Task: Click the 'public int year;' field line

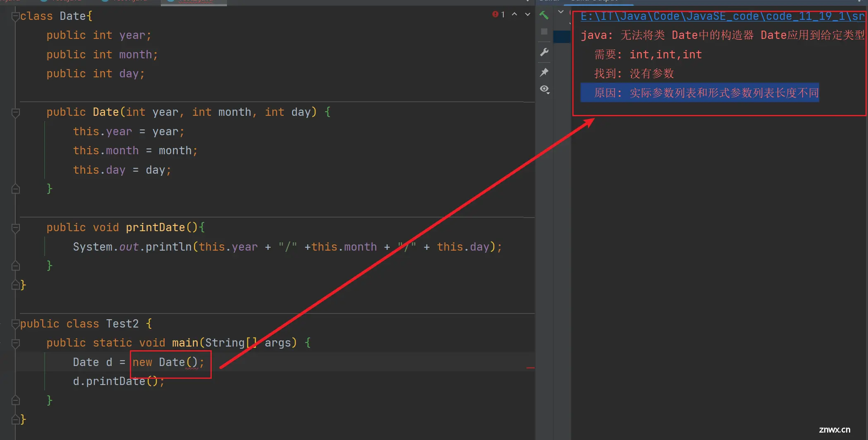Action: [x=99, y=35]
